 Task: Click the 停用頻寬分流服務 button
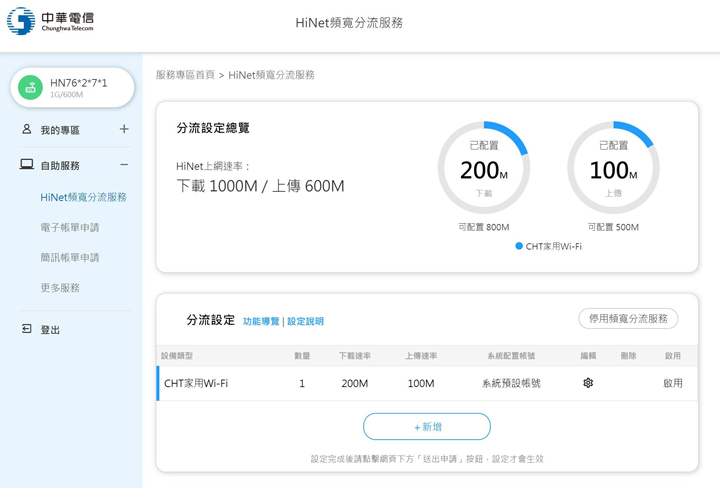(x=628, y=319)
